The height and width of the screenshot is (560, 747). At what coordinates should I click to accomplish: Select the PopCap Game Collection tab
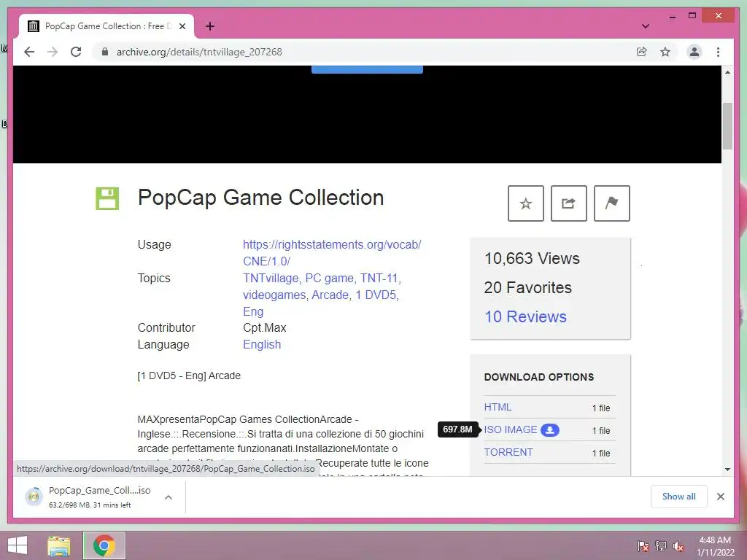pos(107,26)
